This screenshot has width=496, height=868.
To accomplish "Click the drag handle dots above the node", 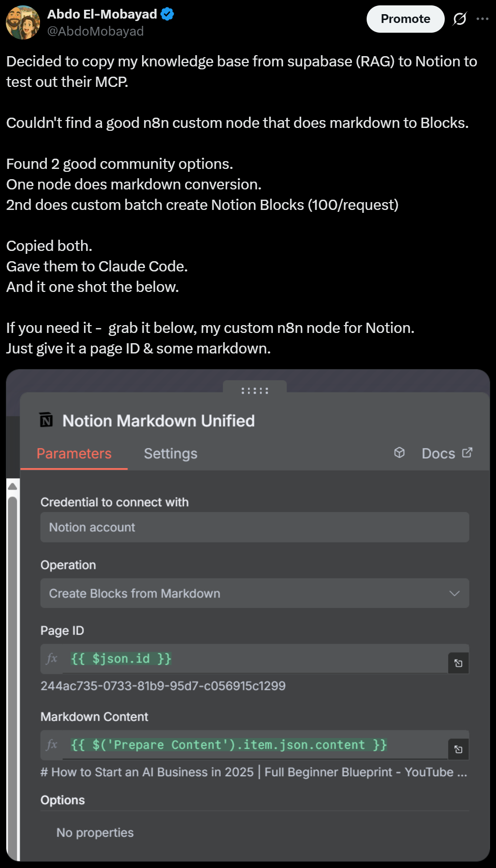I will (255, 390).
